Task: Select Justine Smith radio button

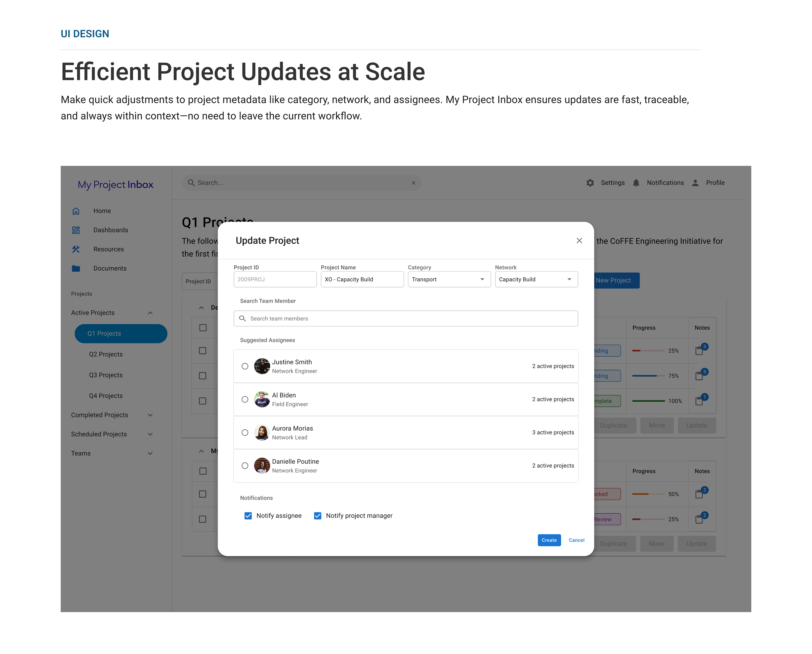Action: tap(245, 366)
